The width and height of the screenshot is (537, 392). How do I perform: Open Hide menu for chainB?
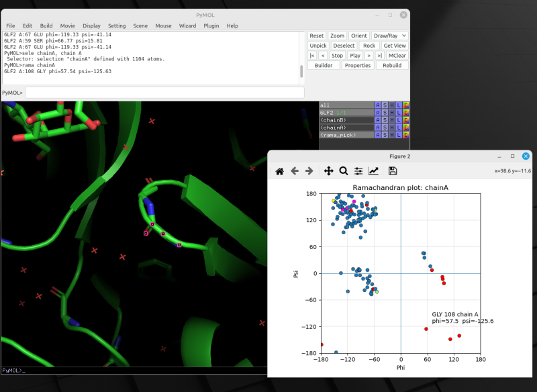(x=392, y=120)
